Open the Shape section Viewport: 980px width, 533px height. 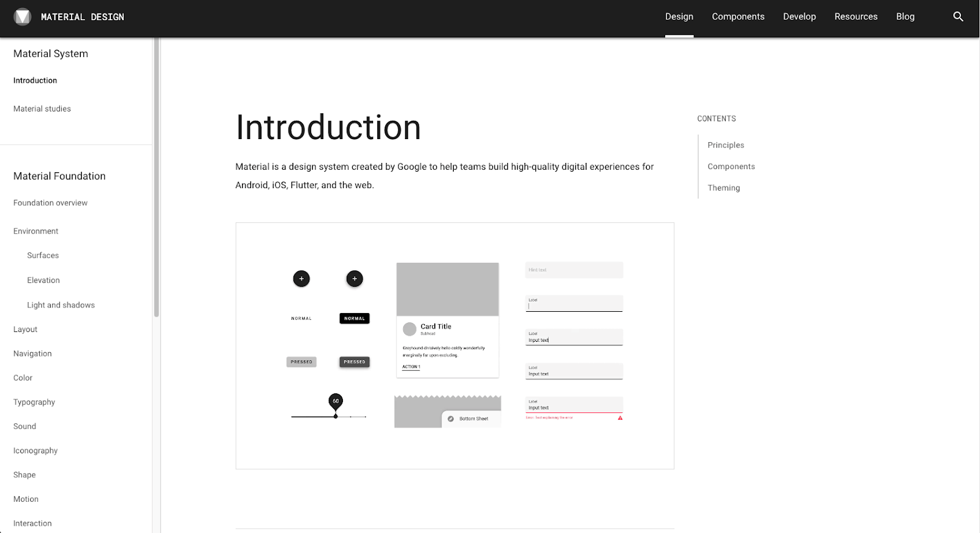click(24, 475)
